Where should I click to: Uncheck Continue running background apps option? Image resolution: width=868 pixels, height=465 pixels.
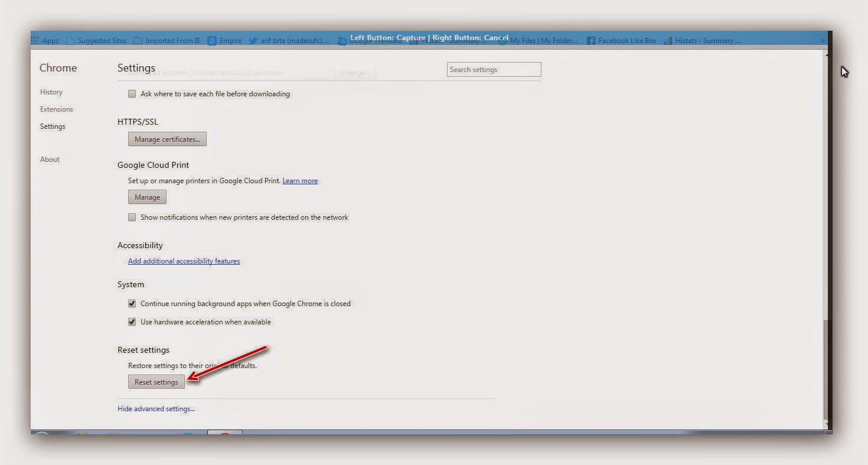(x=132, y=304)
